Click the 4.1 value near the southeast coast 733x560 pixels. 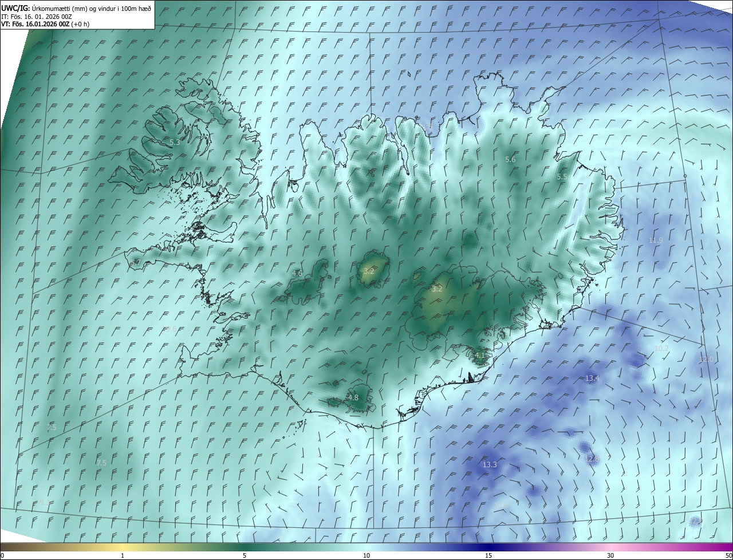point(480,355)
